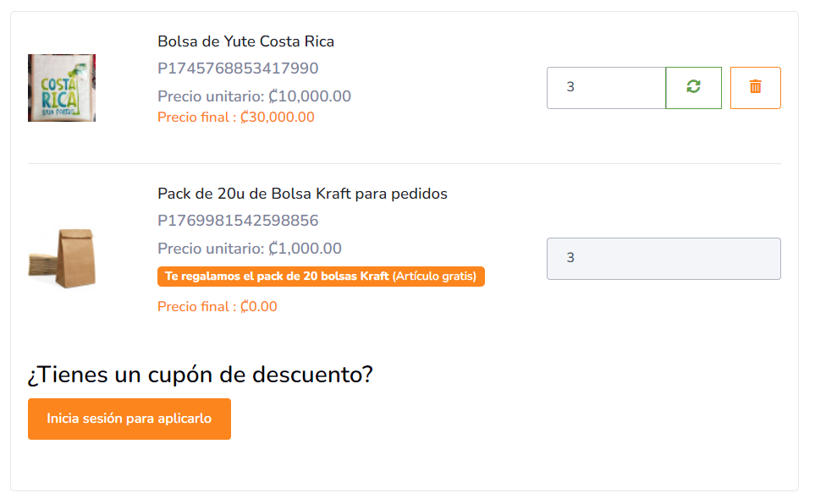The image size is (815, 504).
Task: Click the divider line between cart items
Action: 404,163
